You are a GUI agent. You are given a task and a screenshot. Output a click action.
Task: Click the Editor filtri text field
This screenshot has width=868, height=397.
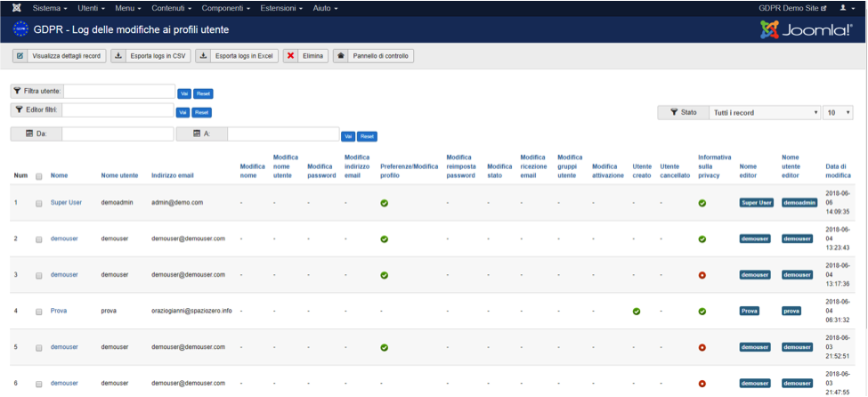tap(118, 110)
